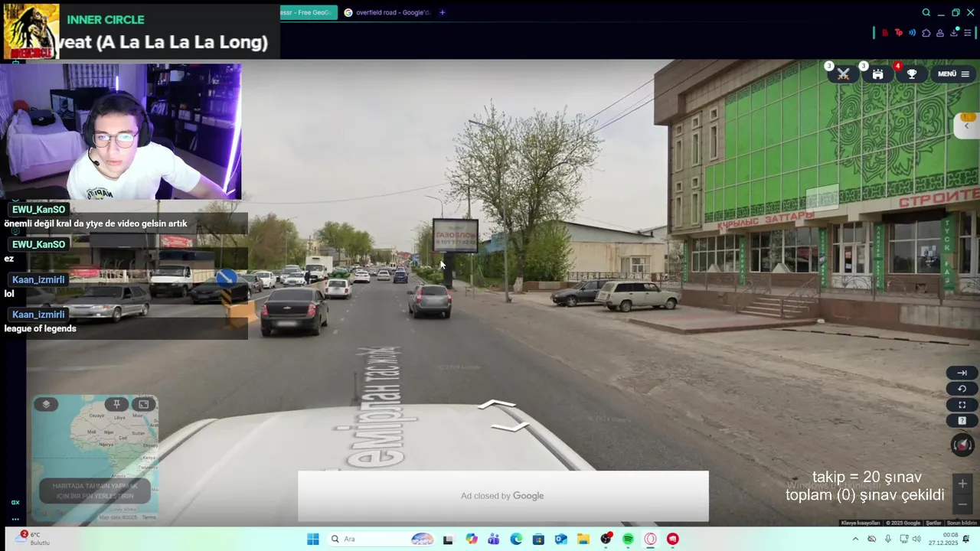Open Opera GX from the taskbar

[x=651, y=540]
